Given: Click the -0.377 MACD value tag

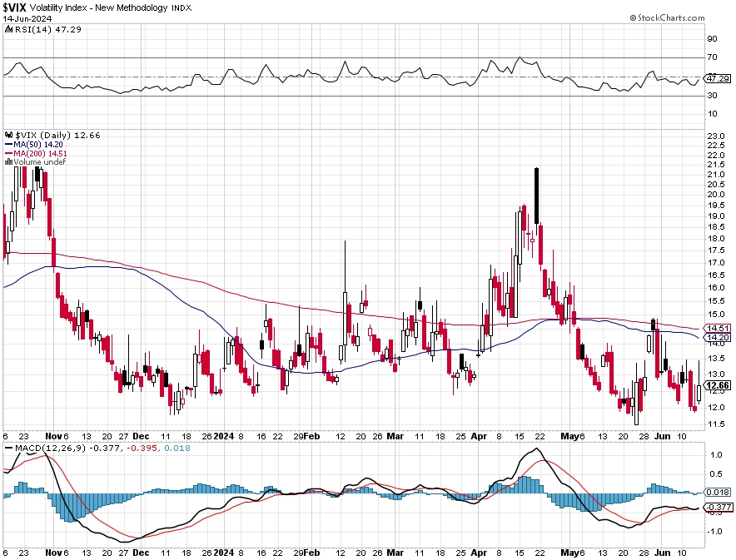Looking at the screenshot, I should click(x=719, y=507).
